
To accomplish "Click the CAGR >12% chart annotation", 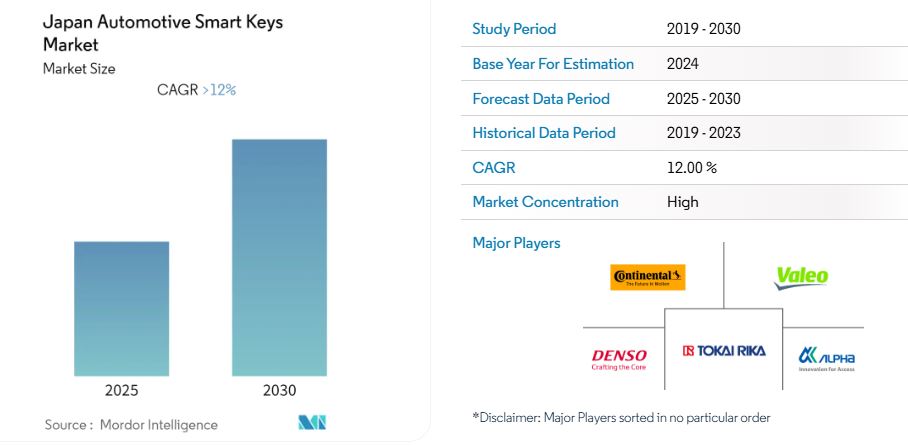I will point(196,90).
